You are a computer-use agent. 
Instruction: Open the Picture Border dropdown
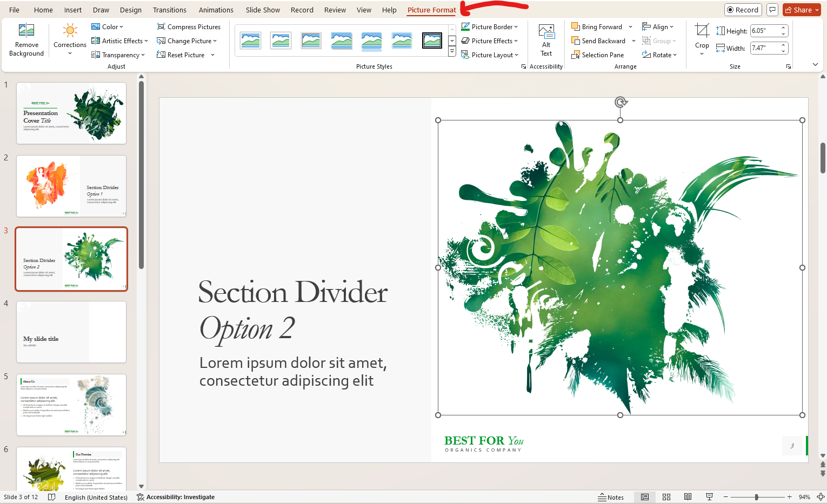click(x=490, y=26)
